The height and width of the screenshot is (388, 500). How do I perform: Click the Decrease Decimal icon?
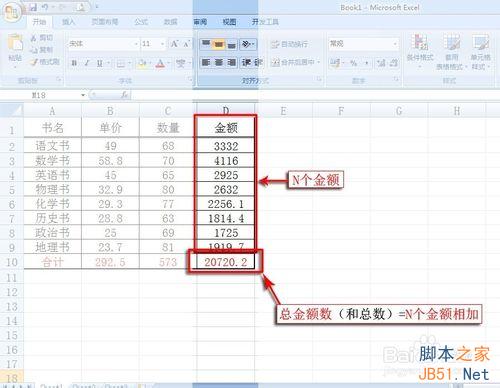tap(394, 63)
